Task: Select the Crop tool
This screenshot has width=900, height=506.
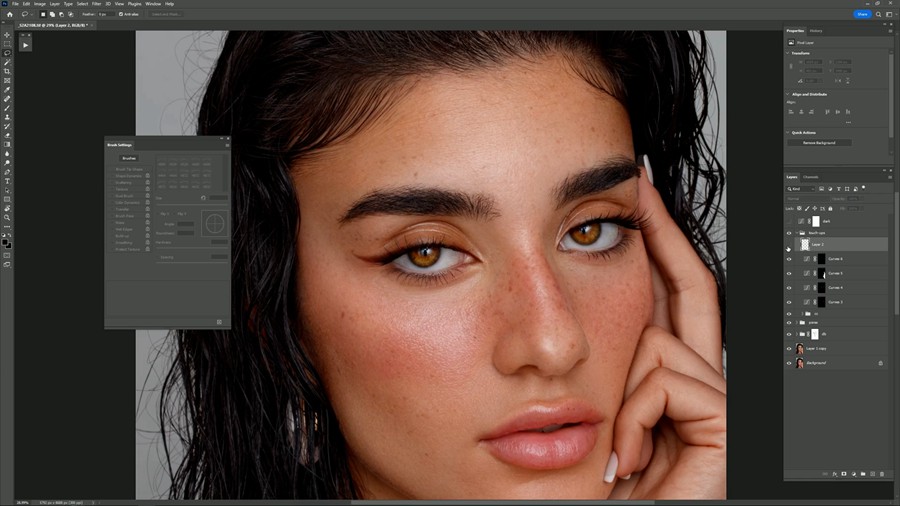Action: [7, 71]
